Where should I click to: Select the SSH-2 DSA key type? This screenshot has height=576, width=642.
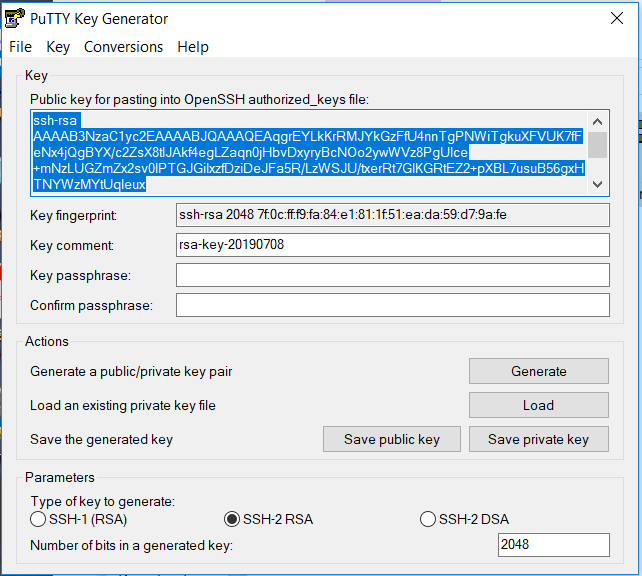coord(428,519)
